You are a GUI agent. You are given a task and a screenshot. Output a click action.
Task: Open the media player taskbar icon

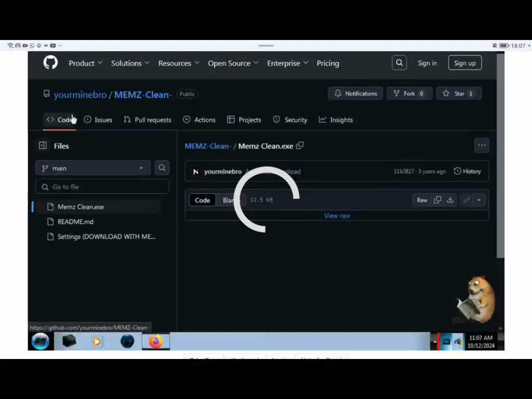pos(97,341)
